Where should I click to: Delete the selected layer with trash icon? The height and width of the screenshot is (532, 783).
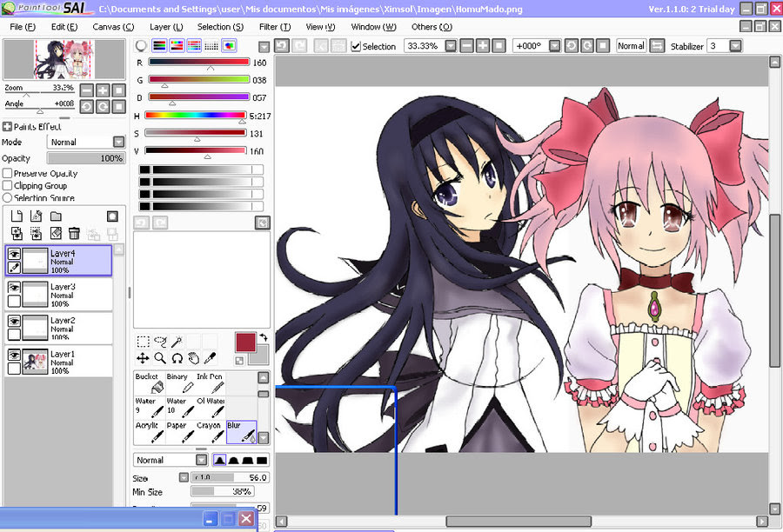coord(74,233)
